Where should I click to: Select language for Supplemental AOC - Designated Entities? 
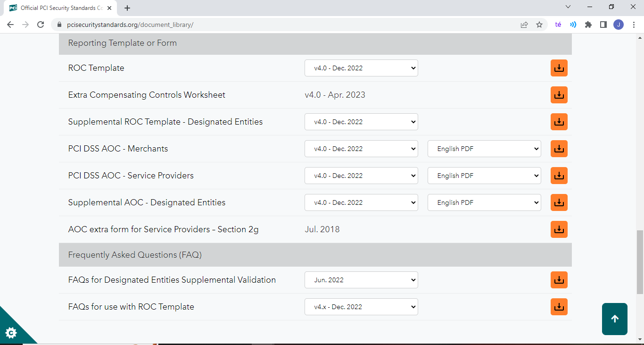[x=484, y=202]
